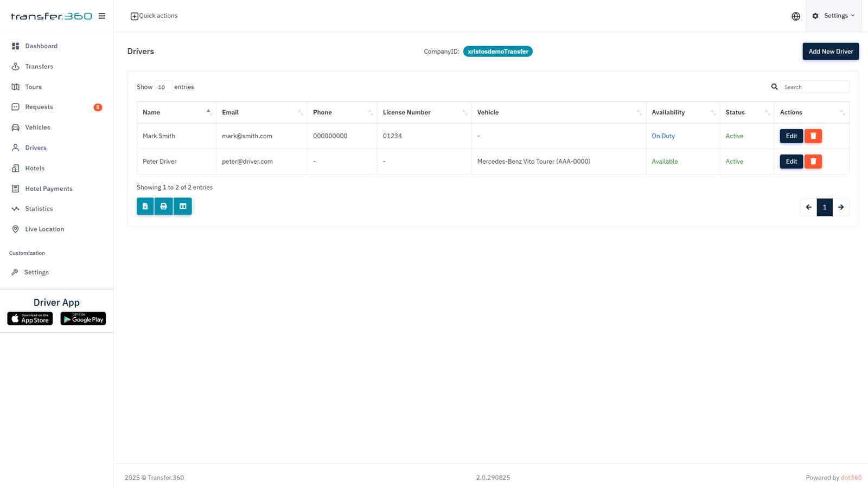Edit the Peter Driver entry
The width and height of the screenshot is (868, 488).
coord(791,162)
